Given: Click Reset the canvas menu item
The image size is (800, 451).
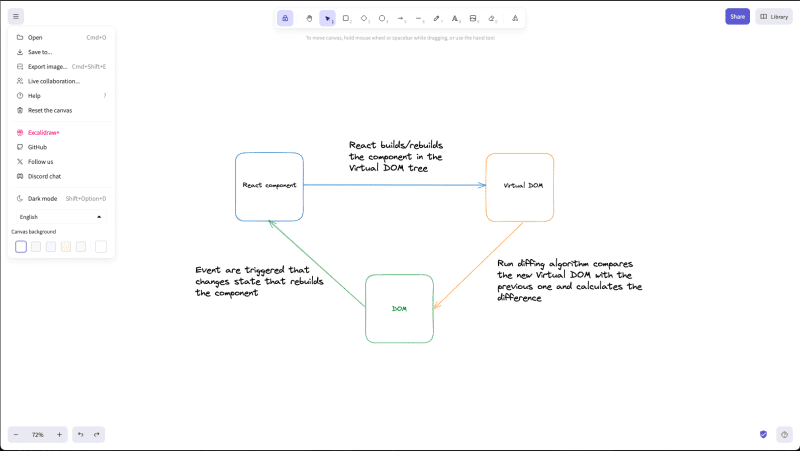Looking at the screenshot, I should 49,110.
